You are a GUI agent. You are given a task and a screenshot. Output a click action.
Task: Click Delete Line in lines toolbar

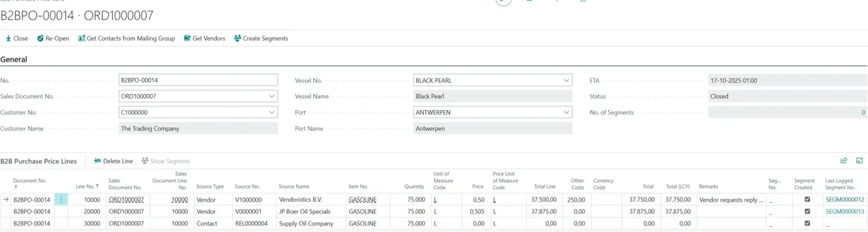113,161
